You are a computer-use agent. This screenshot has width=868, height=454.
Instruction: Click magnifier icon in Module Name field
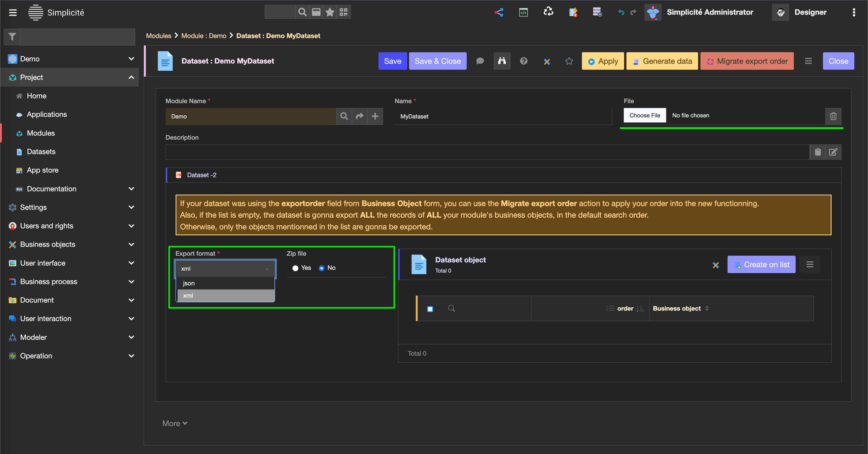pos(344,116)
